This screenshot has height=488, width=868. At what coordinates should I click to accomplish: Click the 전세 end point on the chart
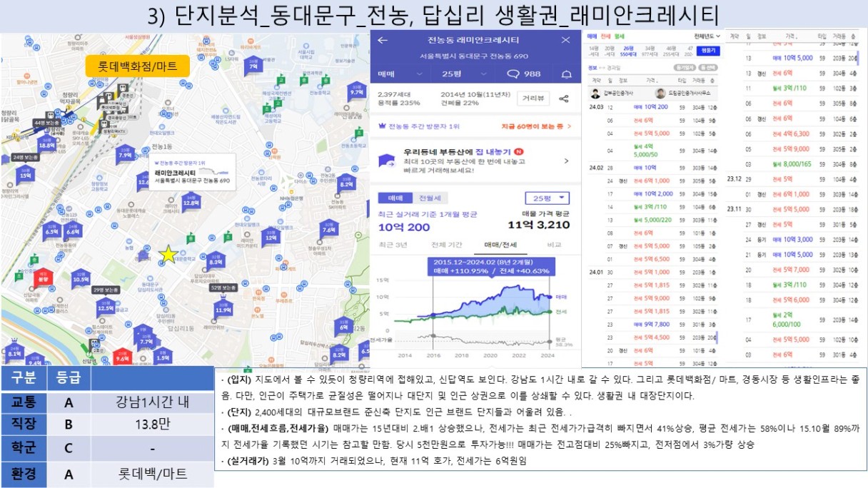click(549, 312)
